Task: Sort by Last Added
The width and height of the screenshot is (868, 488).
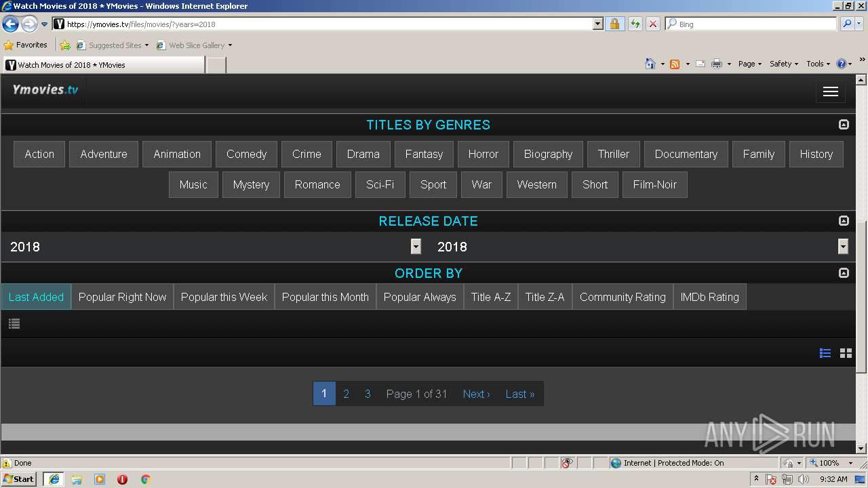Action: click(36, 297)
